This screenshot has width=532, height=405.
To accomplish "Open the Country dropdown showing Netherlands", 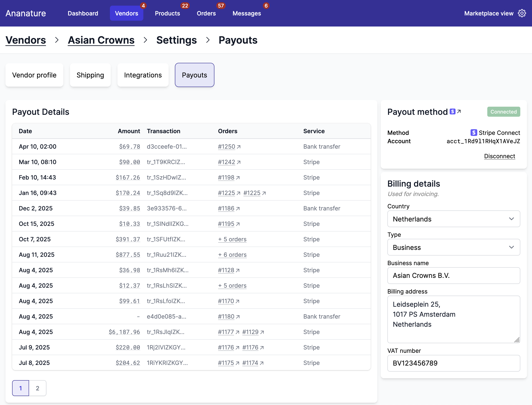I will (x=454, y=219).
